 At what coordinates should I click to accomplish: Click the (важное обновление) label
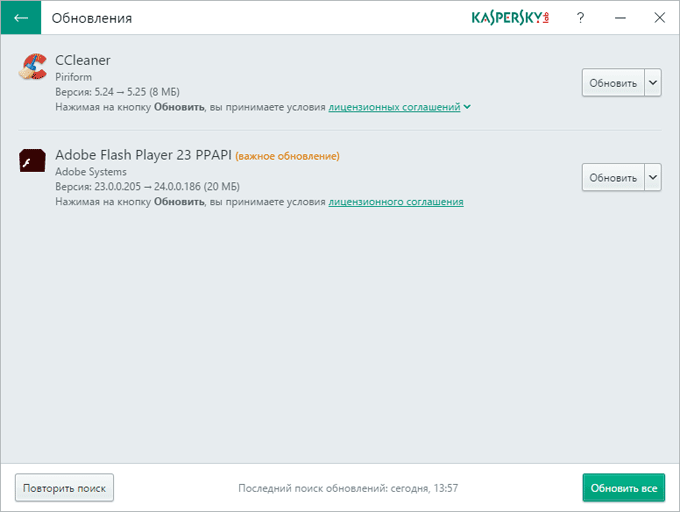[x=288, y=156]
